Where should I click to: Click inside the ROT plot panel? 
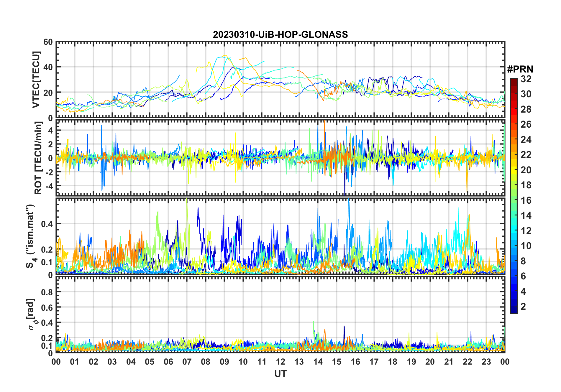coord(280,158)
